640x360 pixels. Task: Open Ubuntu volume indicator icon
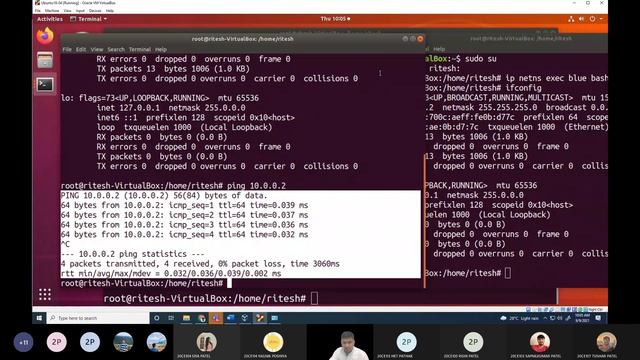tap(582, 19)
